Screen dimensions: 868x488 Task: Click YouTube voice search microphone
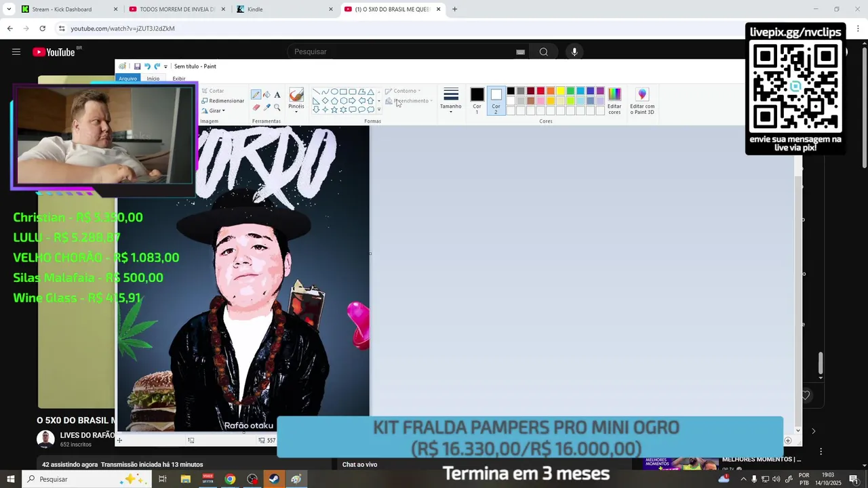click(574, 52)
